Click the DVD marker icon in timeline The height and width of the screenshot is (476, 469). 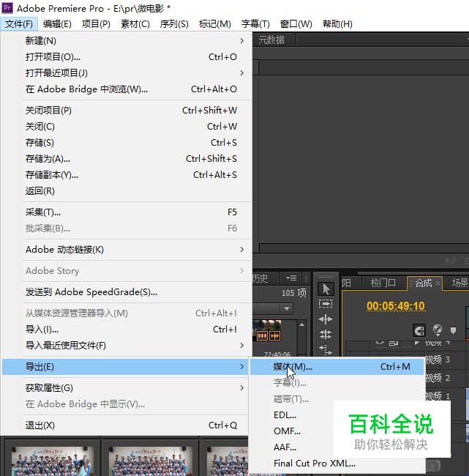(x=438, y=330)
